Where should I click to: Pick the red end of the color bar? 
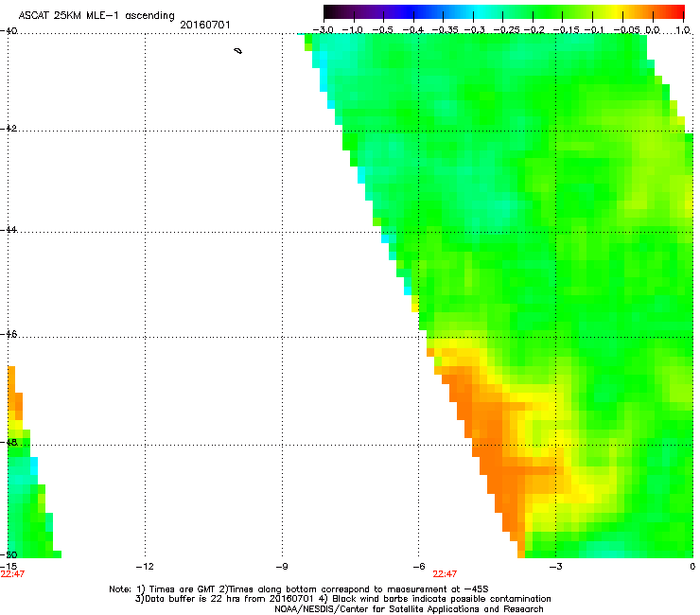(x=677, y=11)
